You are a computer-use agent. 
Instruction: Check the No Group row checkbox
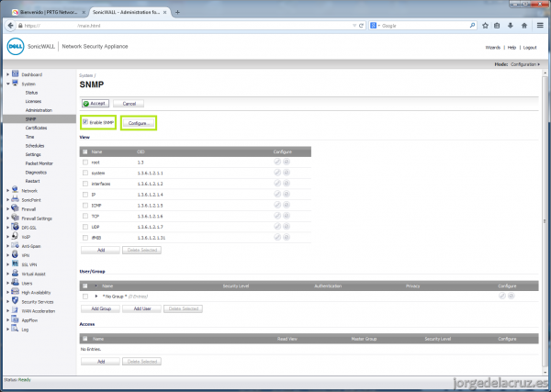tap(85, 297)
